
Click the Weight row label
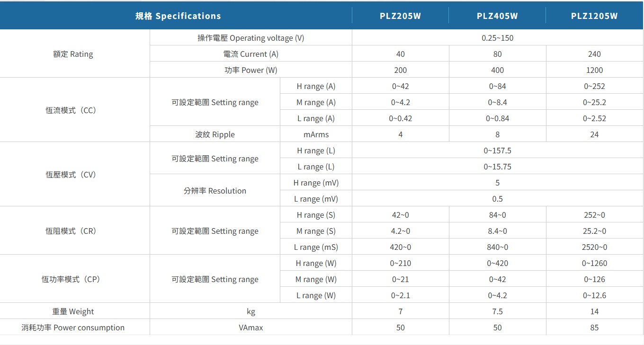tap(73, 311)
